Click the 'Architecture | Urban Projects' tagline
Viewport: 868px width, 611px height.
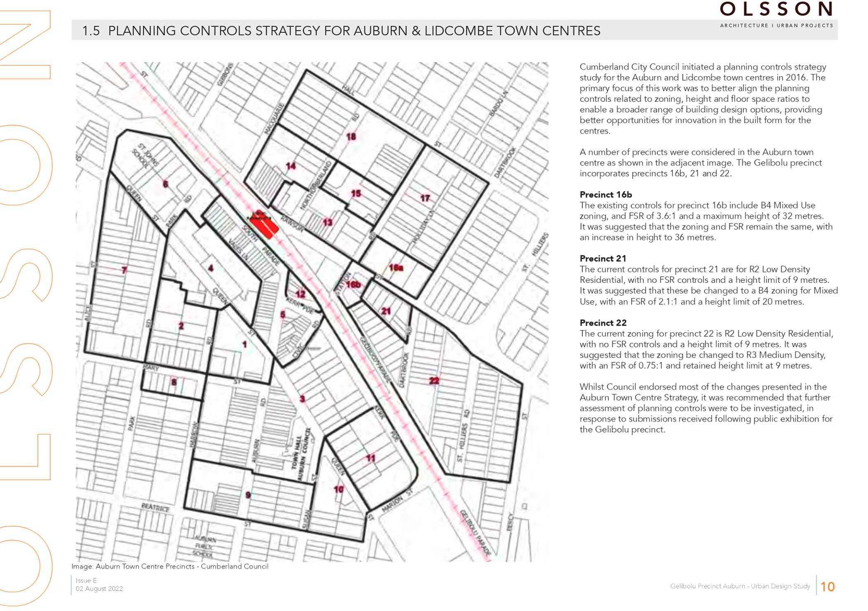776,26
